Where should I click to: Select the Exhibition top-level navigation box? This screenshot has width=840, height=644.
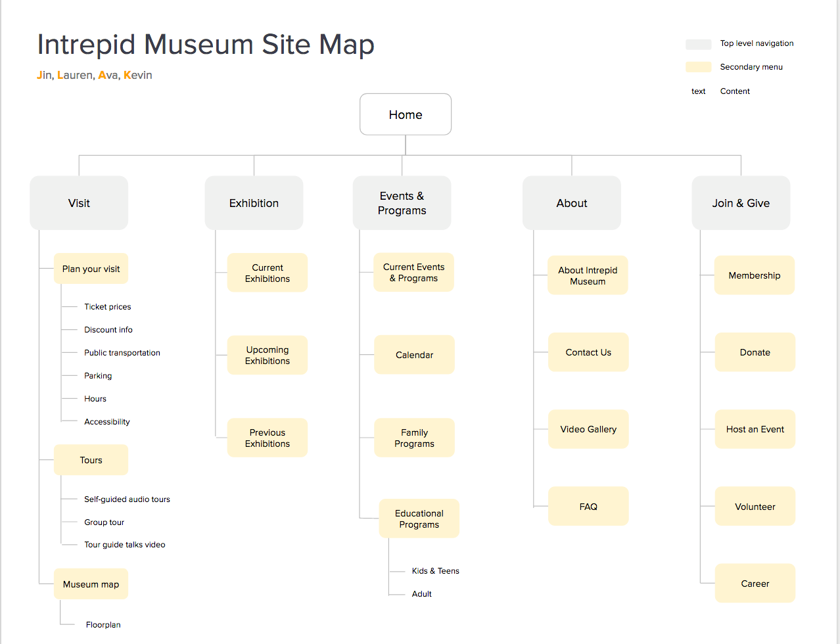coord(254,203)
